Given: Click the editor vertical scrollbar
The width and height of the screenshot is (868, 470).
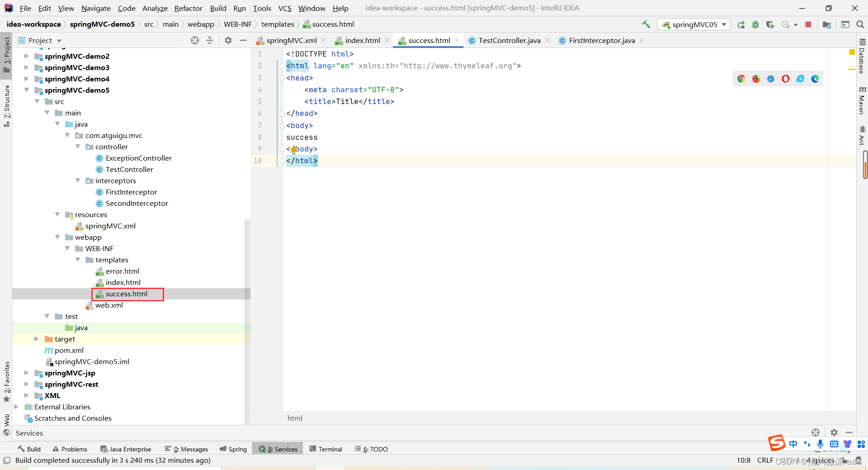Looking at the screenshot, I should coord(865,165).
